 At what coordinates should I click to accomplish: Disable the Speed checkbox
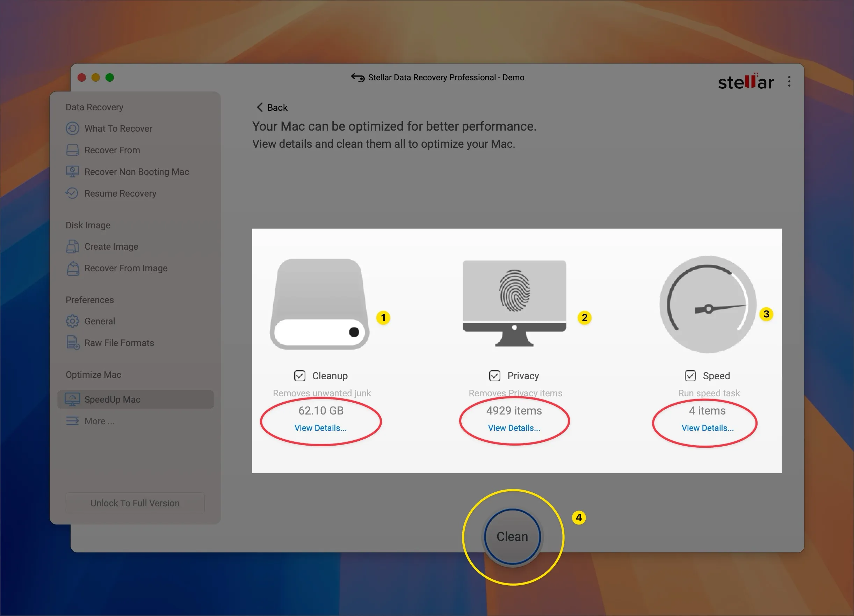[x=690, y=375]
